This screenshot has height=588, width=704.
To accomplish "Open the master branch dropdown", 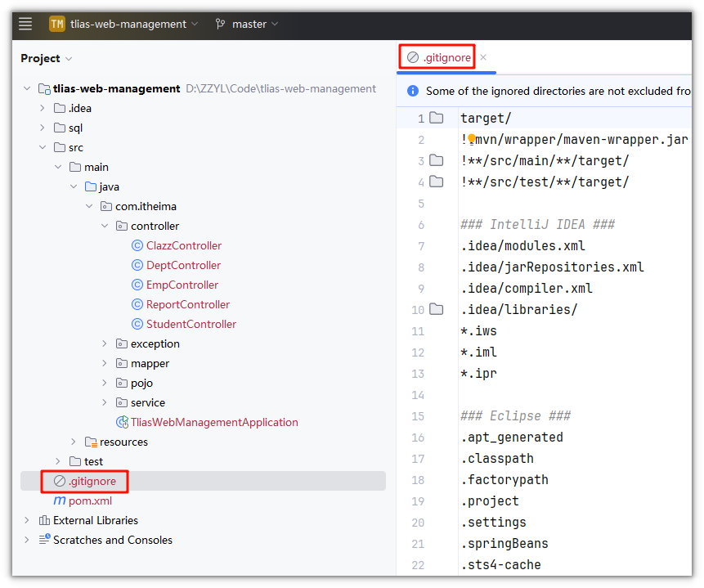I will 254,24.
